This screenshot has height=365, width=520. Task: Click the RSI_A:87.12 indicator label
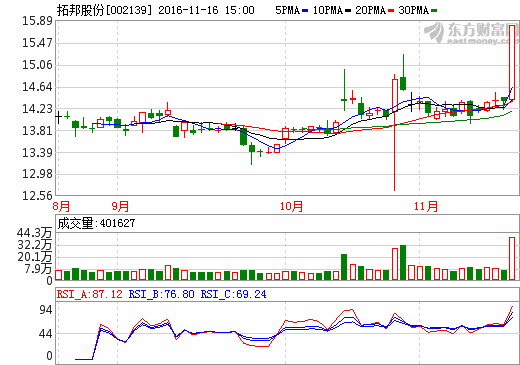tap(90, 294)
